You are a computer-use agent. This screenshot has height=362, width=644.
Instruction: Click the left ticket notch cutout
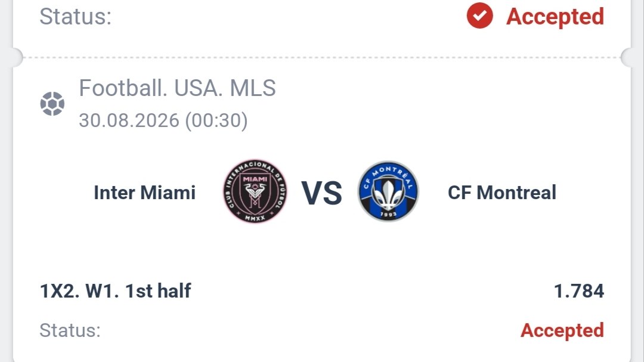[x=17, y=57]
